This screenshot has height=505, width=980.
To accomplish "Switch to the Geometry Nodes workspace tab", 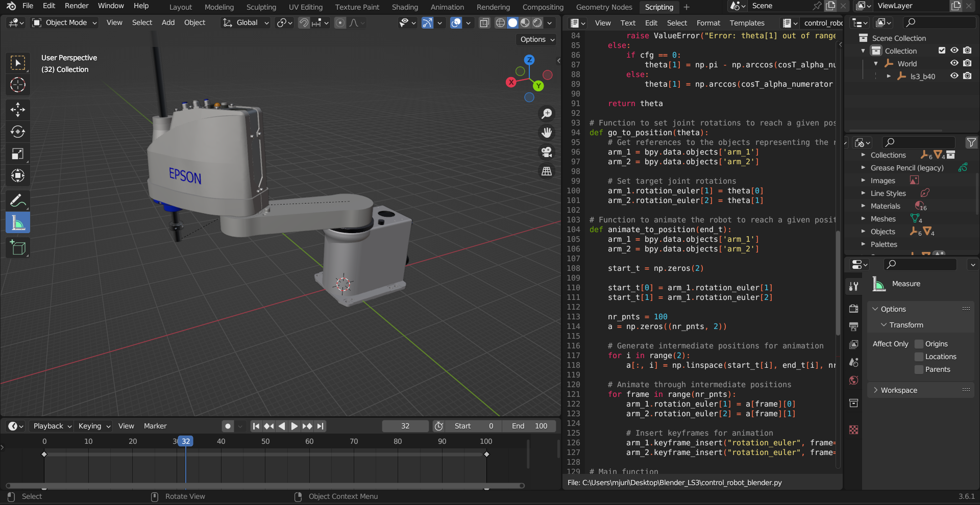I will tap(604, 7).
